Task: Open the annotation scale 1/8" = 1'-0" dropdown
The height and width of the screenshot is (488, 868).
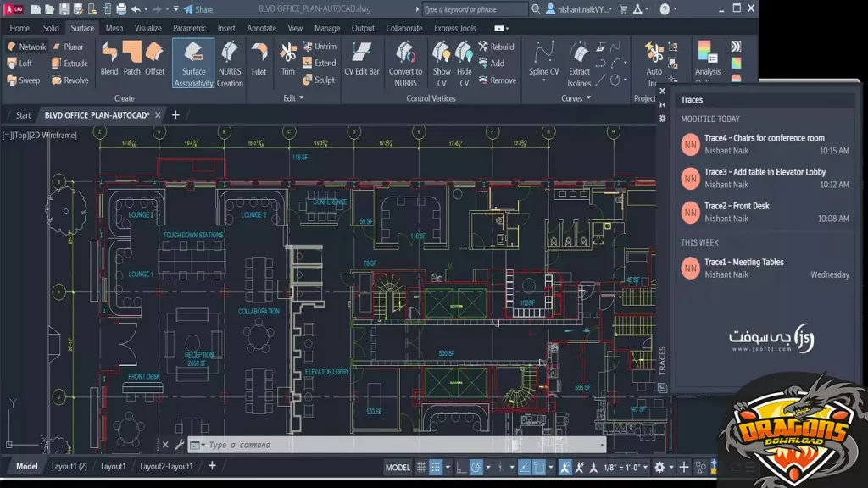Action: click(x=626, y=467)
